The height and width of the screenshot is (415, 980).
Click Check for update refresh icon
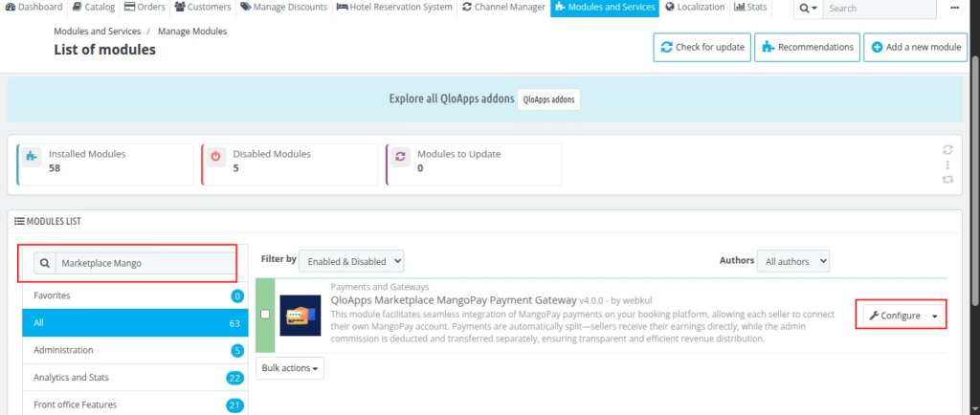tap(667, 48)
